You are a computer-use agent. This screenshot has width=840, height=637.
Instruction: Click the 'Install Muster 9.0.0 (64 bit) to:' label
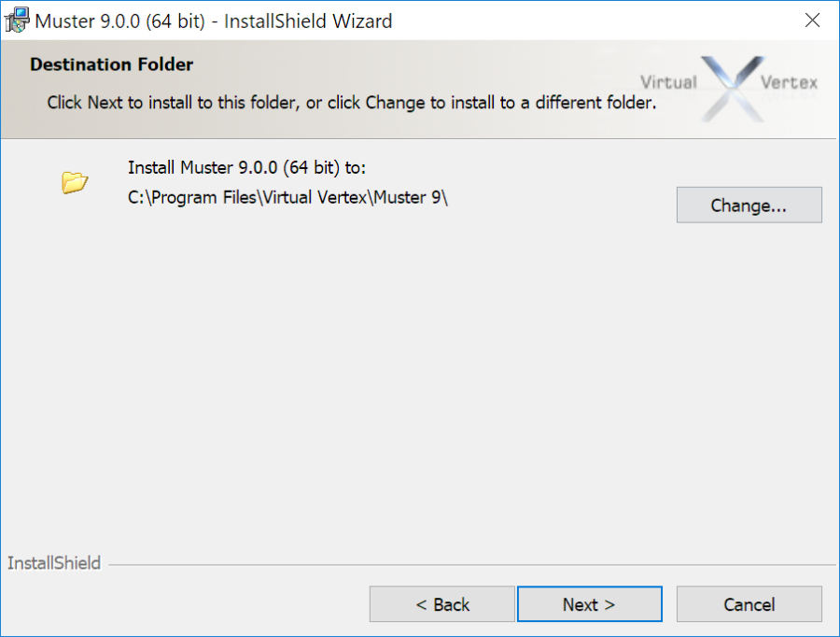246,167
